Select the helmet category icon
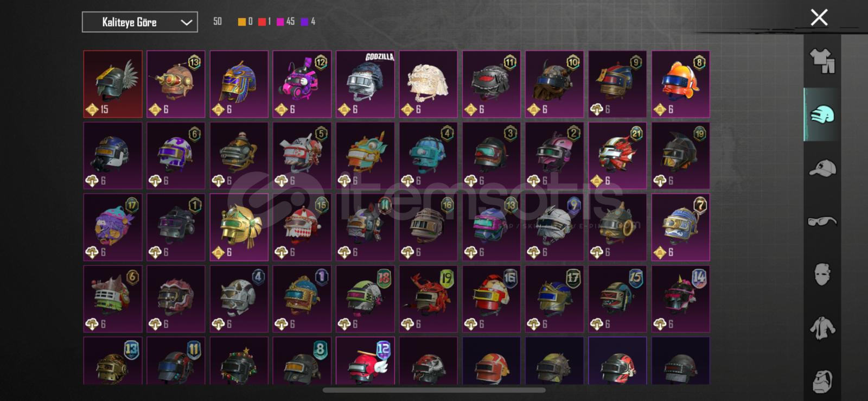This screenshot has width=868, height=401. coord(822,114)
